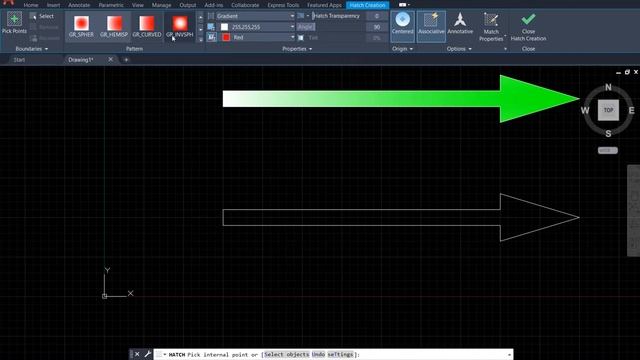The width and height of the screenshot is (640, 360).
Task: Open command line customize wrench
Action: pos(147,354)
